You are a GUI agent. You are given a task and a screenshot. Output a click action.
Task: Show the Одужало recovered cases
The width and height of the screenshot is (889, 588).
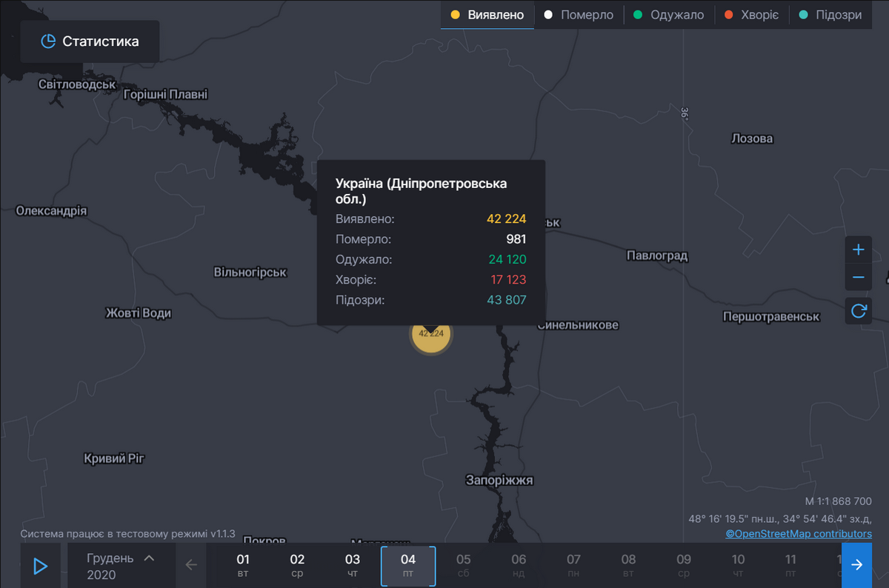(669, 15)
